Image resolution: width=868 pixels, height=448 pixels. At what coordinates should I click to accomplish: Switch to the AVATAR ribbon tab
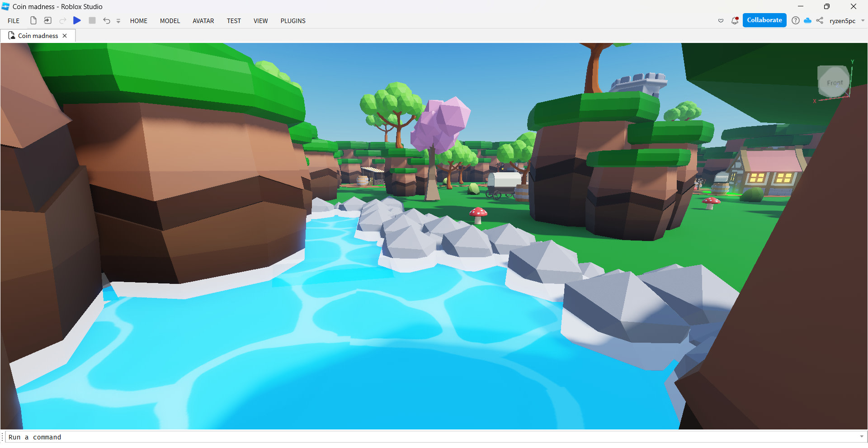click(x=203, y=21)
